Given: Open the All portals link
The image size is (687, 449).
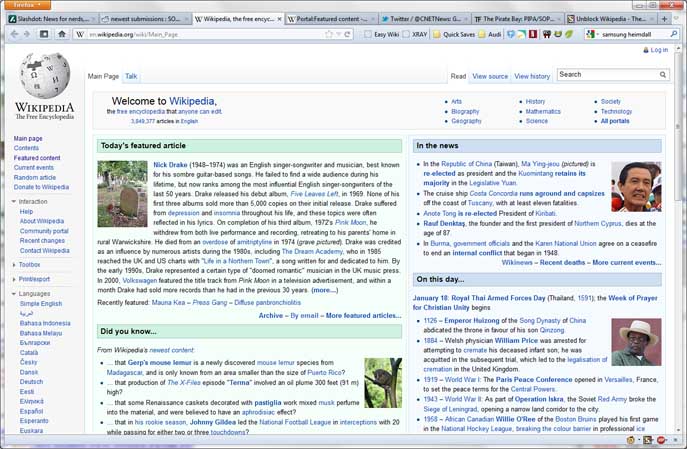Looking at the screenshot, I should [x=615, y=121].
